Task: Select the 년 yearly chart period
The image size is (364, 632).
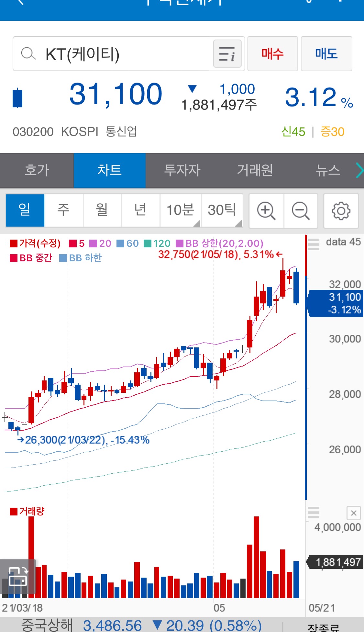Action: 141,210
